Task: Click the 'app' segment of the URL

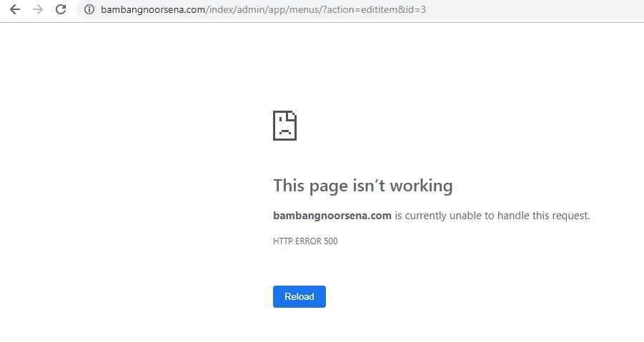Action: click(x=277, y=9)
